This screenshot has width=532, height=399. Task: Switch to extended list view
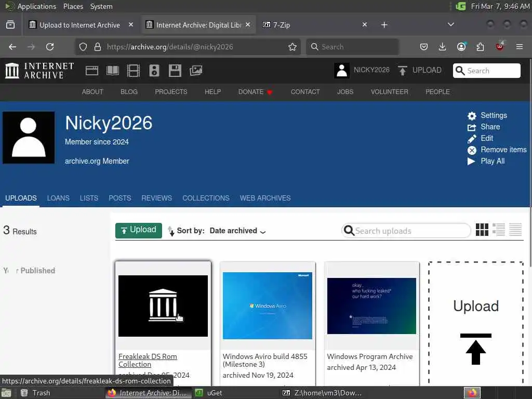coord(499,230)
